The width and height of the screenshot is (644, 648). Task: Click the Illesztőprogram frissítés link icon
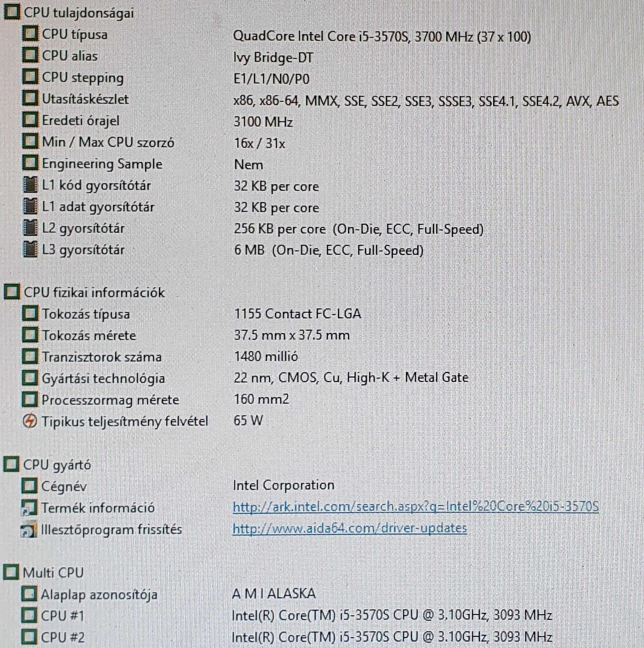[x=29, y=530]
